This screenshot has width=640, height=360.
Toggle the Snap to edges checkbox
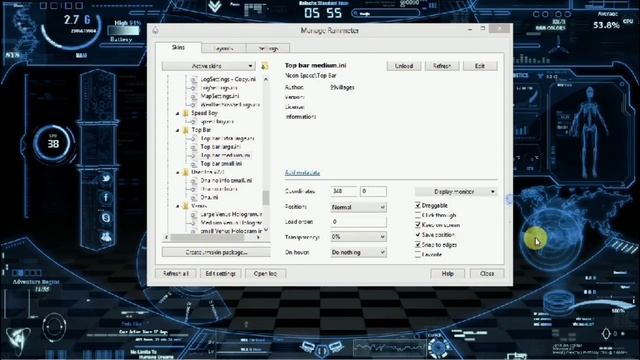tap(418, 244)
